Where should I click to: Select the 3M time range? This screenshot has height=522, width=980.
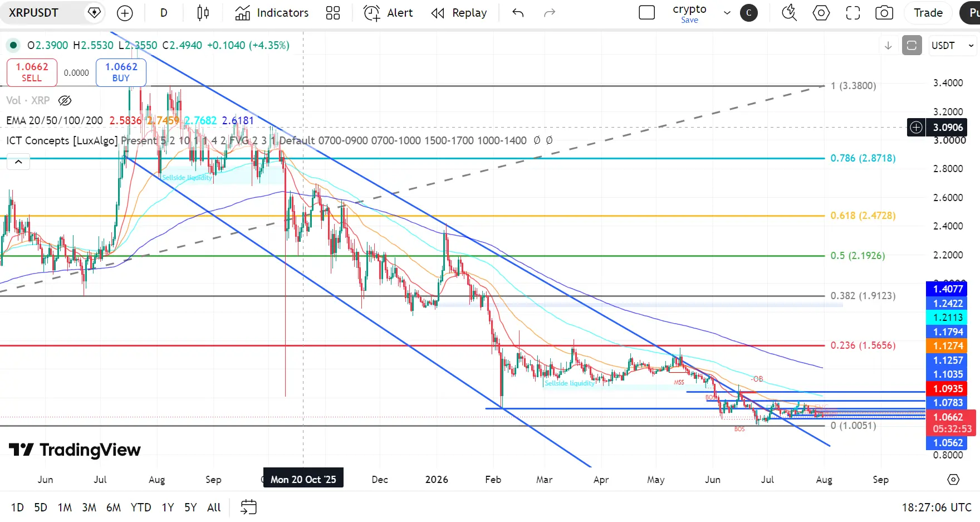click(89, 508)
